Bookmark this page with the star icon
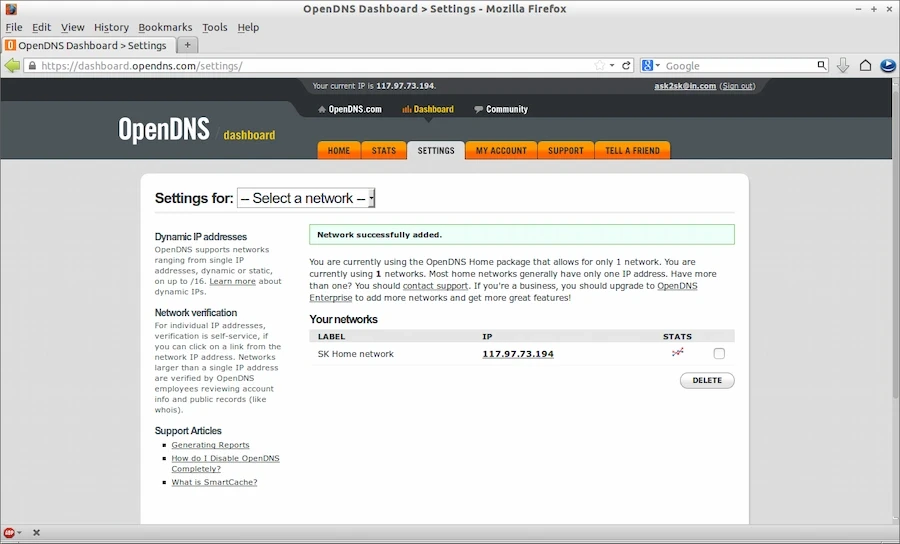The image size is (900, 544). pos(600,65)
